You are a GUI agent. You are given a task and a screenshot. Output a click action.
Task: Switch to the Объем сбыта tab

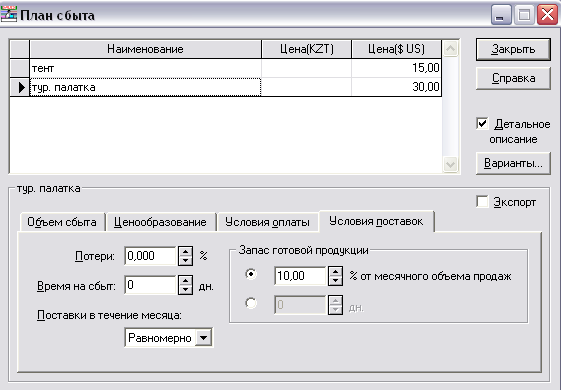pos(62,222)
